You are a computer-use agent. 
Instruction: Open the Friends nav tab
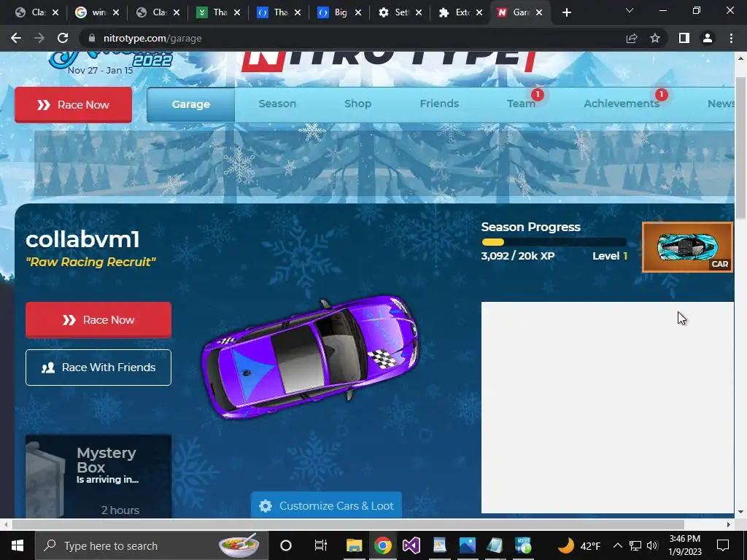pos(439,104)
